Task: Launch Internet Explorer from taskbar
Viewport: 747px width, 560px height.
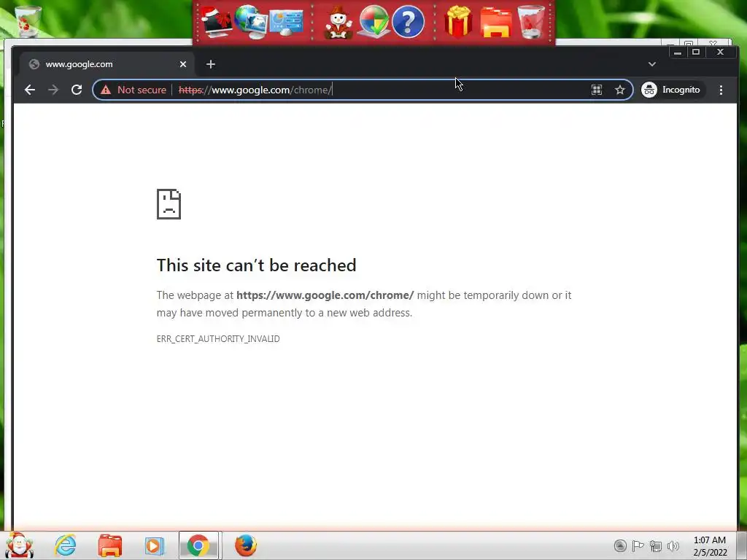Action: 65,545
